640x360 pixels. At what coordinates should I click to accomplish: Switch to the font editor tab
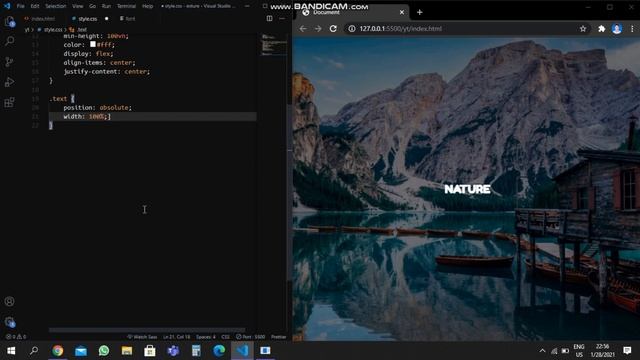tap(128, 19)
